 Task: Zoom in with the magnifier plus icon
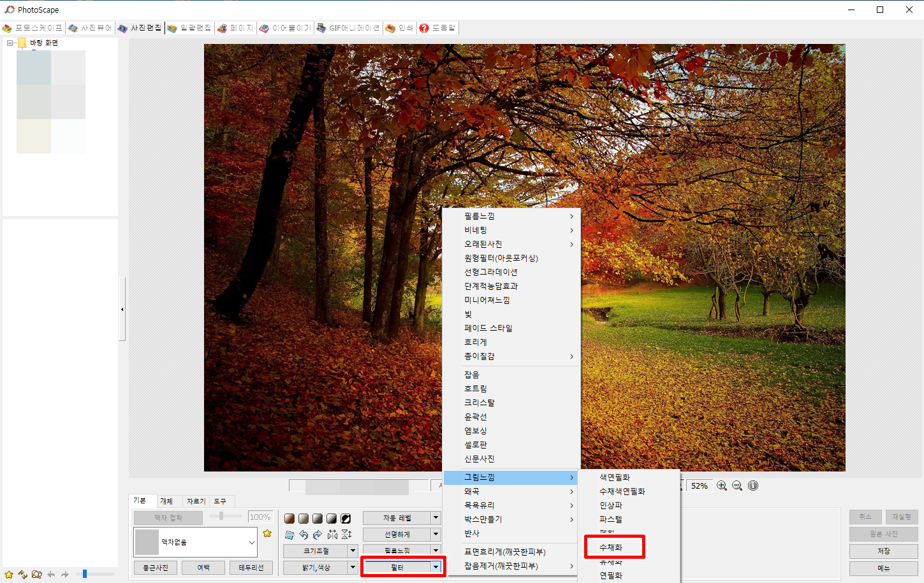click(722, 486)
